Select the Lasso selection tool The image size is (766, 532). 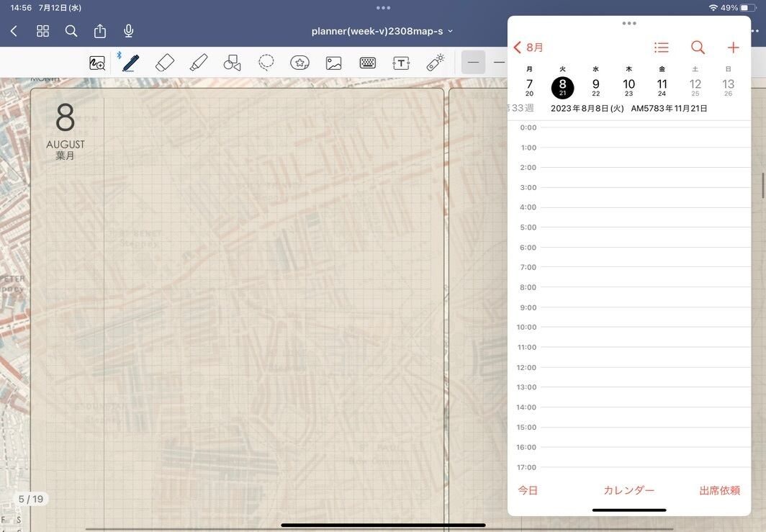coord(266,63)
